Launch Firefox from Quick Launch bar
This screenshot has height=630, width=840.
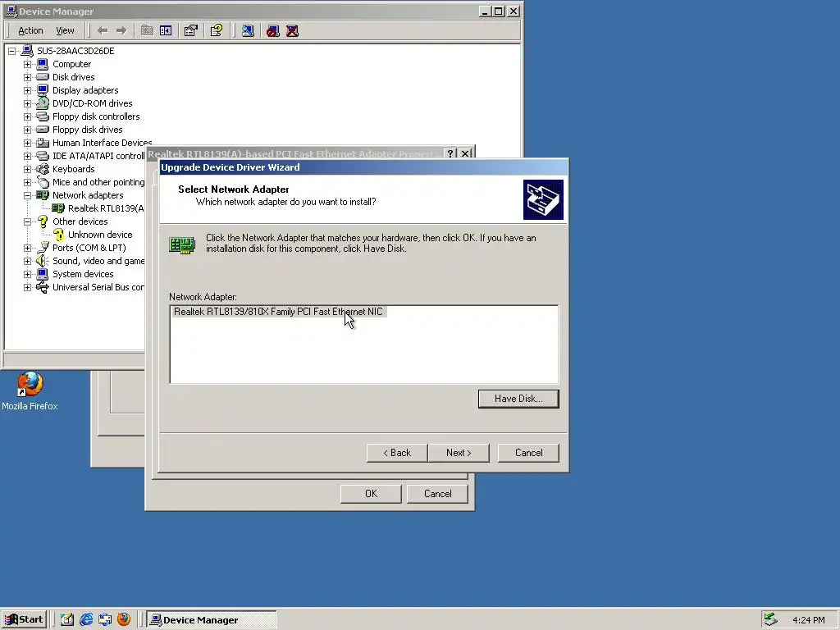[x=124, y=619]
